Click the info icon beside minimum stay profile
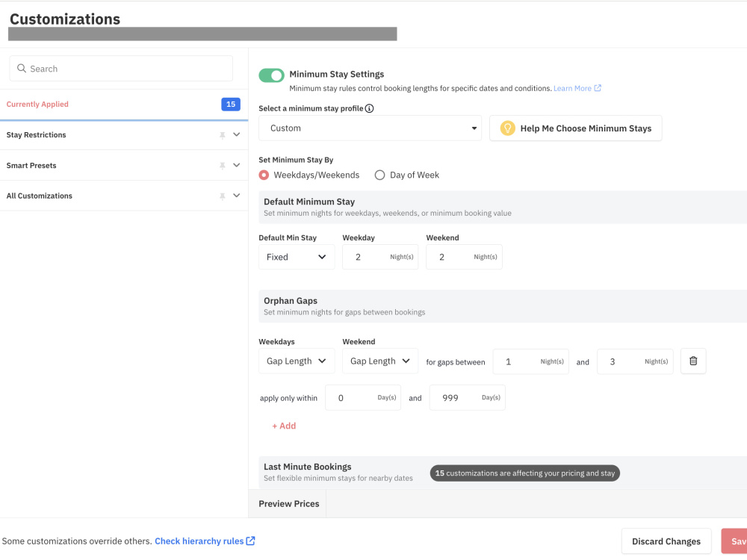 click(369, 108)
